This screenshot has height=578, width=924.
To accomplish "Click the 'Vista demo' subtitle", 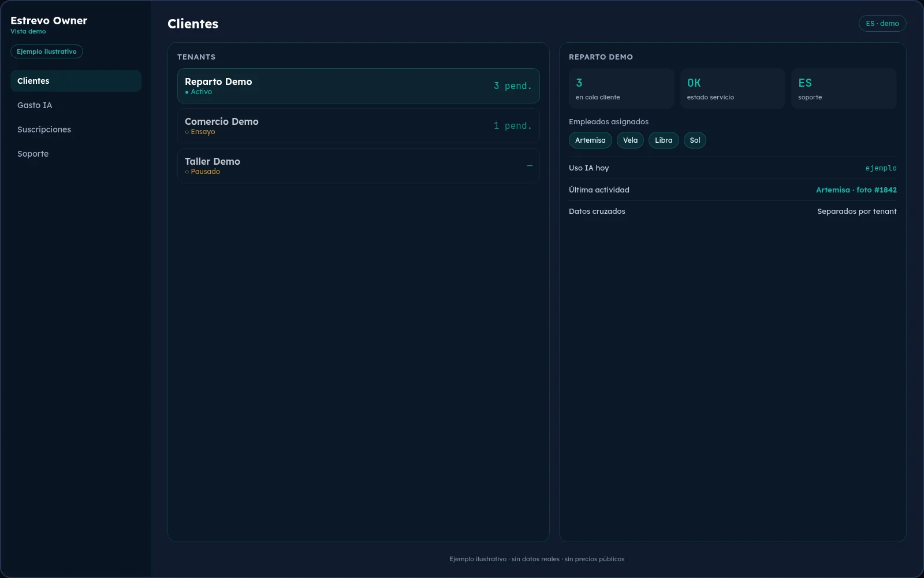I will 28,31.
